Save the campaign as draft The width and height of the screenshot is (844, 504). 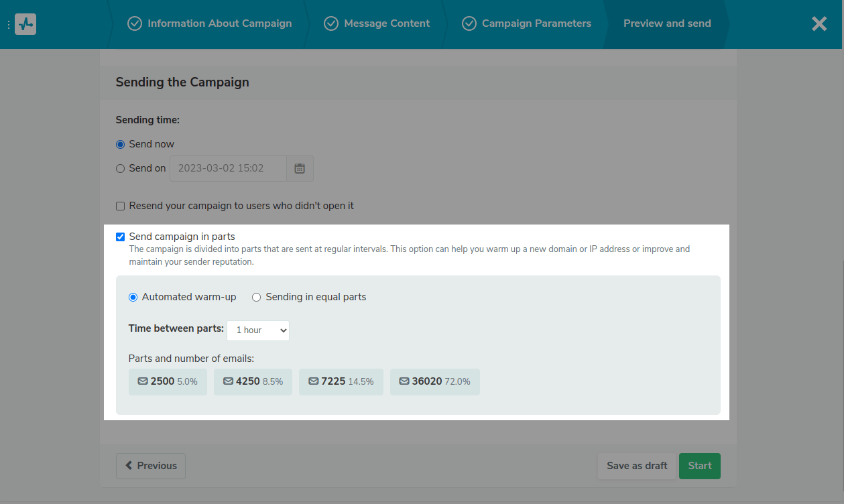pyautogui.click(x=637, y=466)
